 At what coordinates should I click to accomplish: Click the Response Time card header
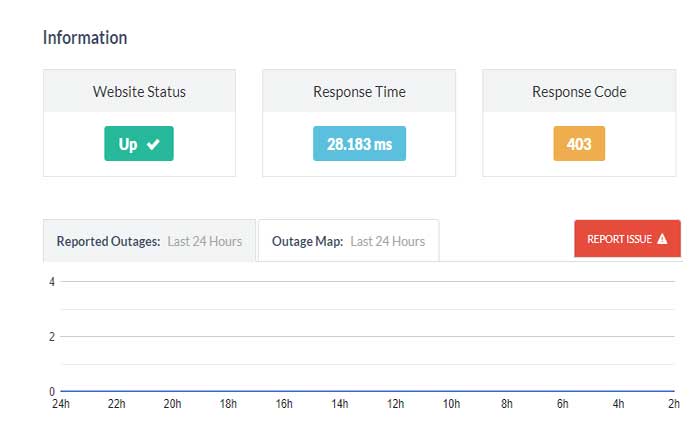point(359,91)
